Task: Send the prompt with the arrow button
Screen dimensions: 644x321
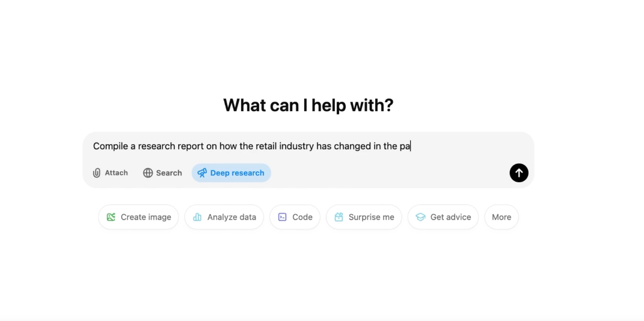Action: (x=518, y=173)
